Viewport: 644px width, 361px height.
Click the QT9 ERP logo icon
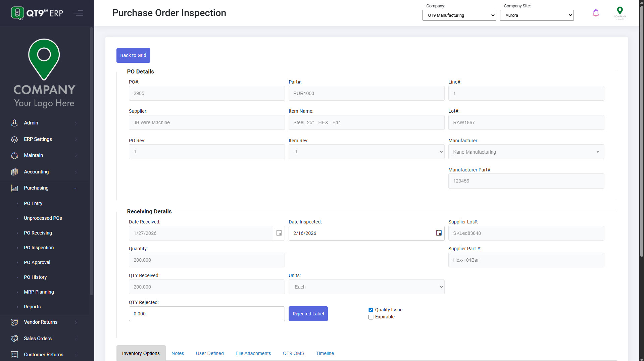(17, 13)
